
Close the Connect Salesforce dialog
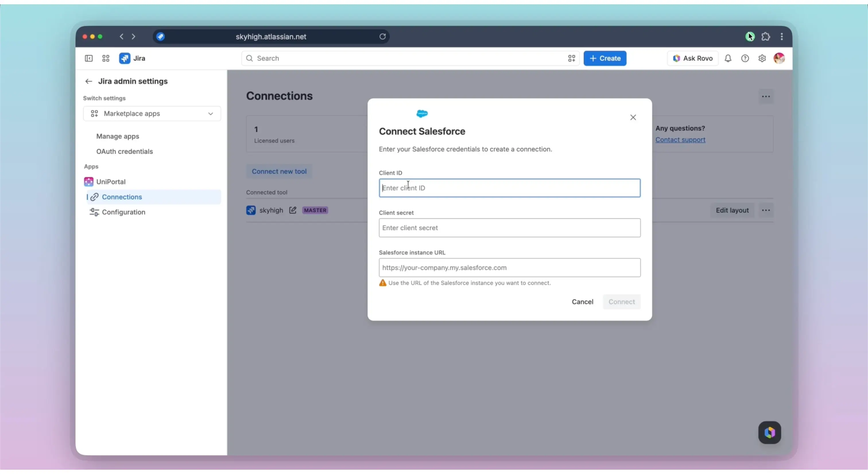(633, 118)
